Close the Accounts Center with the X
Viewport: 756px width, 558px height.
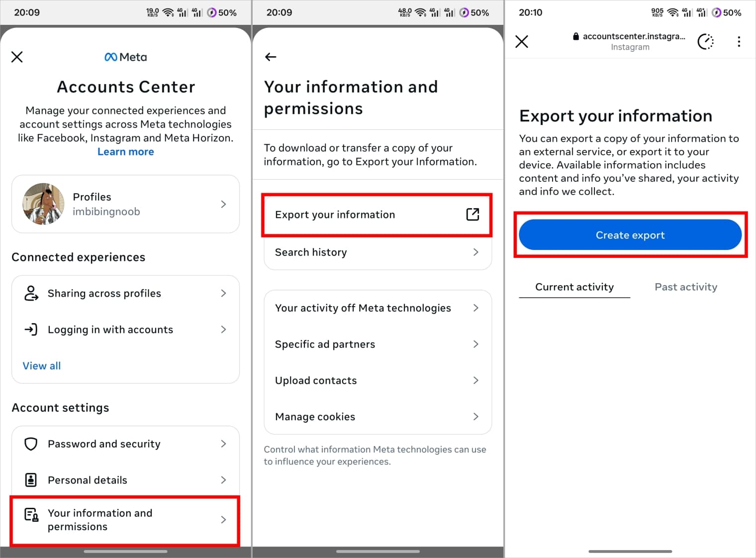(17, 57)
